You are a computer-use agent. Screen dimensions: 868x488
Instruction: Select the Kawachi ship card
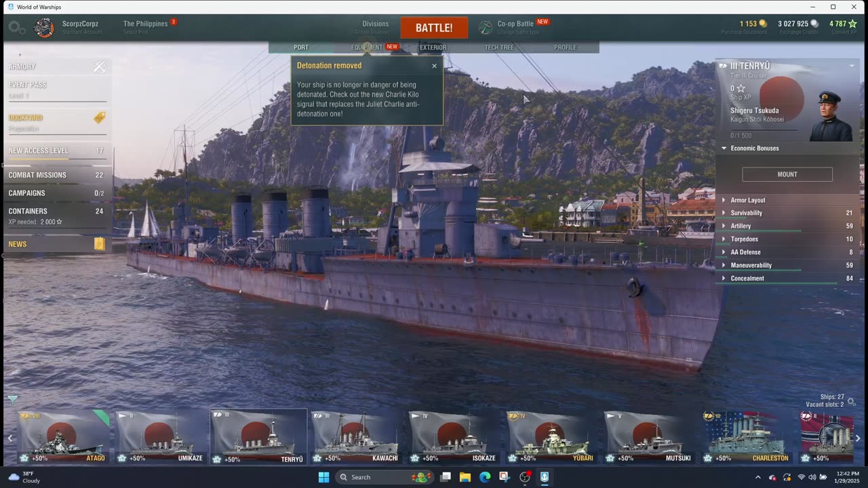coord(356,436)
